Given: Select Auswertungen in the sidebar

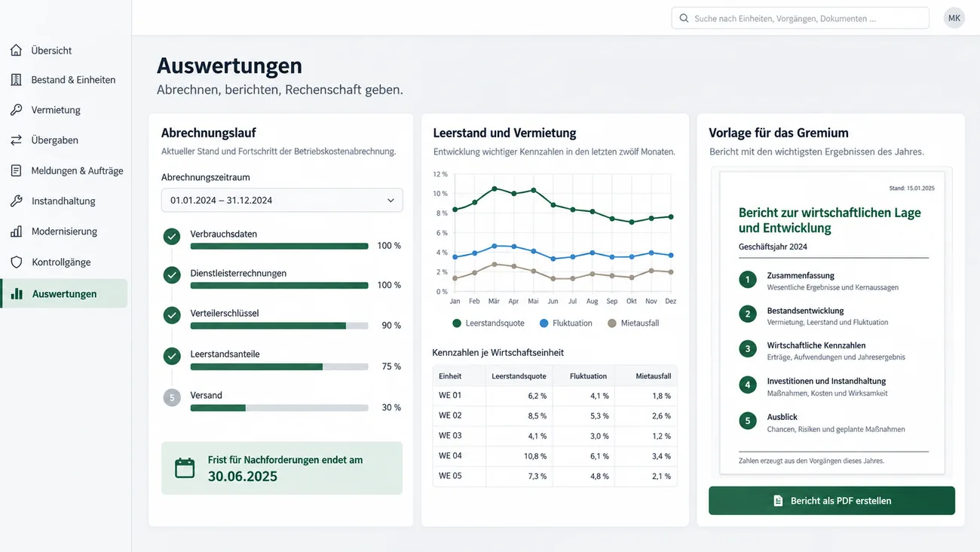Looking at the screenshot, I should coord(64,294).
